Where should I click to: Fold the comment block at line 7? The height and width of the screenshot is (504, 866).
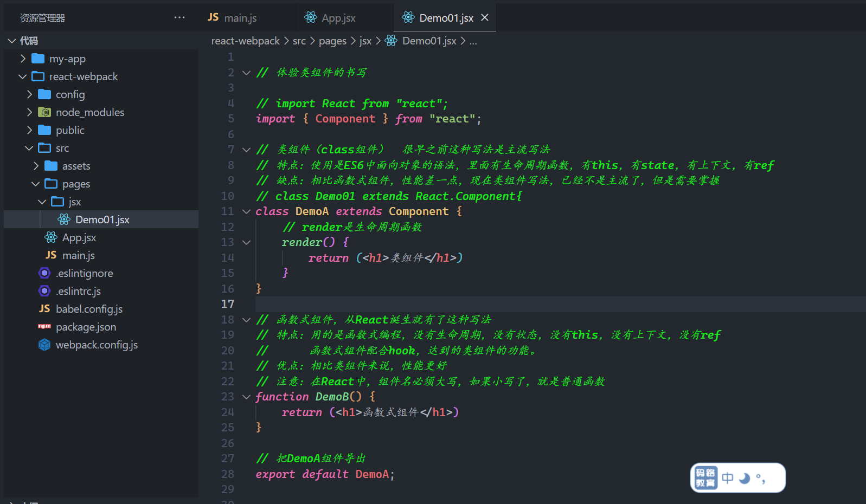pos(246,150)
